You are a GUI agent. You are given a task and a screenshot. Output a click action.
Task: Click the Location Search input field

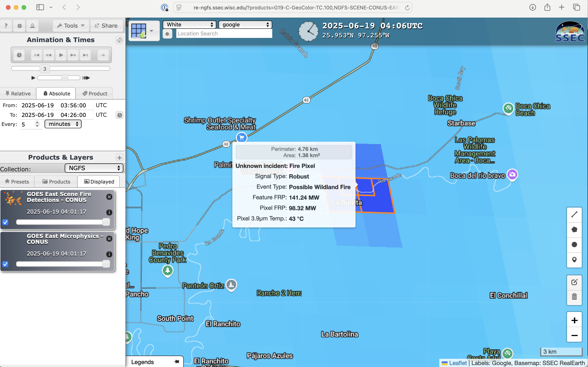click(224, 33)
